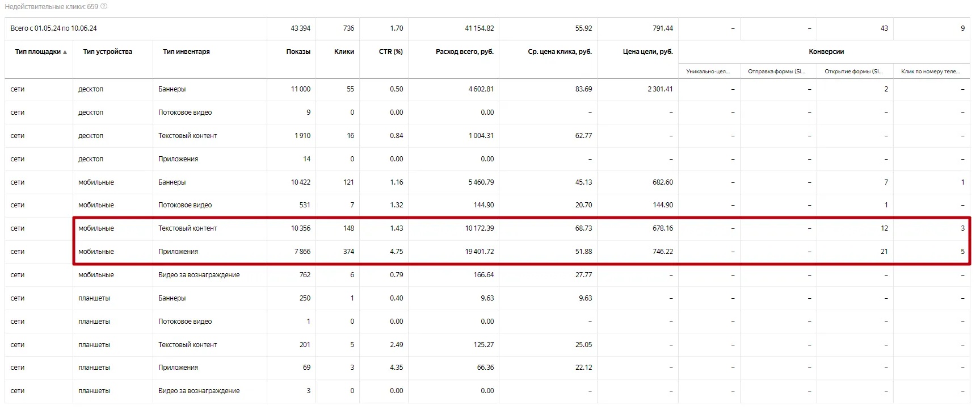Click Цена цели, руб. column header
This screenshot has width=980, height=413.
[647, 52]
